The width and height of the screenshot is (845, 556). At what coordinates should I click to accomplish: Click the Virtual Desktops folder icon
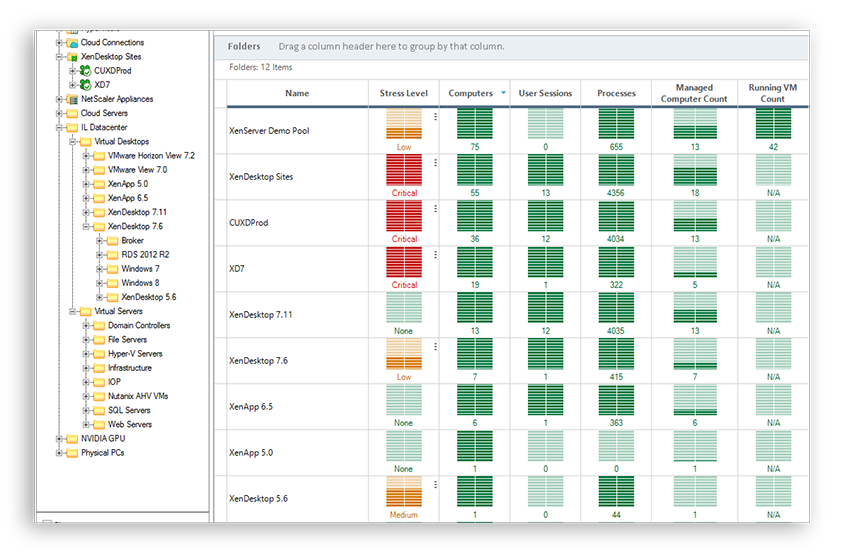click(x=86, y=142)
